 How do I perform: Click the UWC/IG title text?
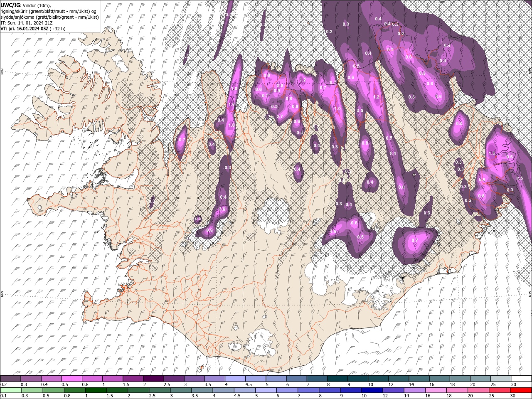tap(9, 5)
